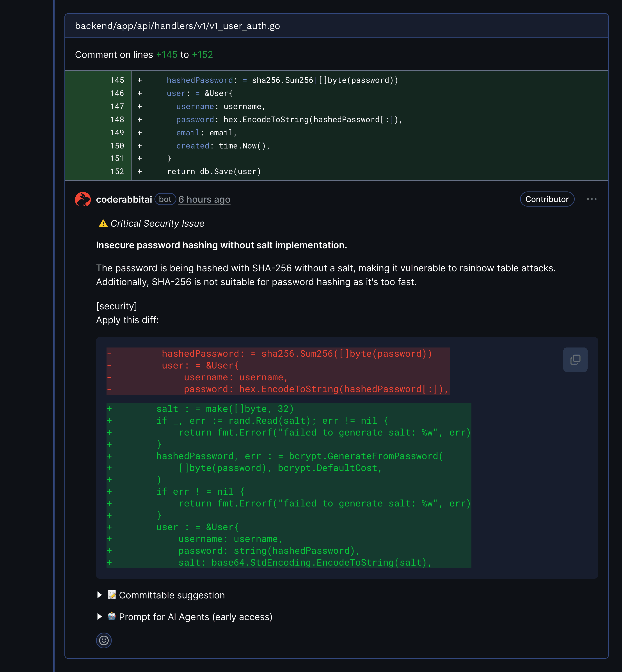Expand the Prompt for AI Agents section
The image size is (622, 672).
(x=100, y=617)
